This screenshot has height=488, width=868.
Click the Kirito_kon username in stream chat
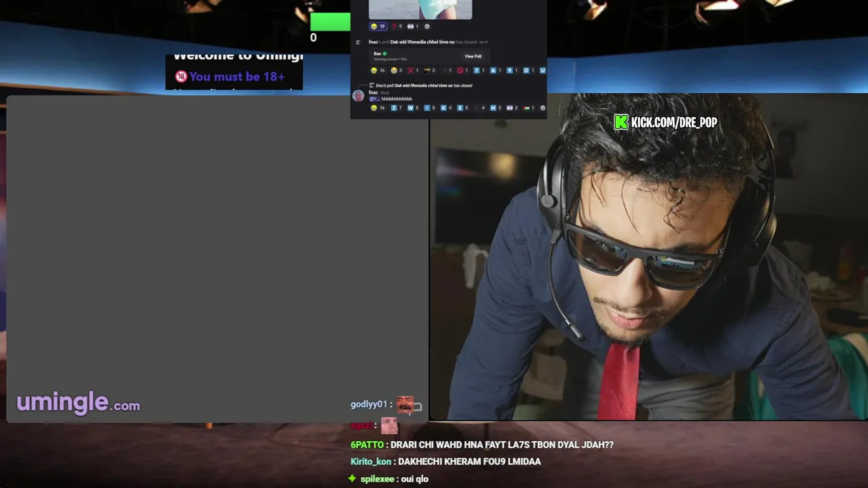(x=370, y=462)
